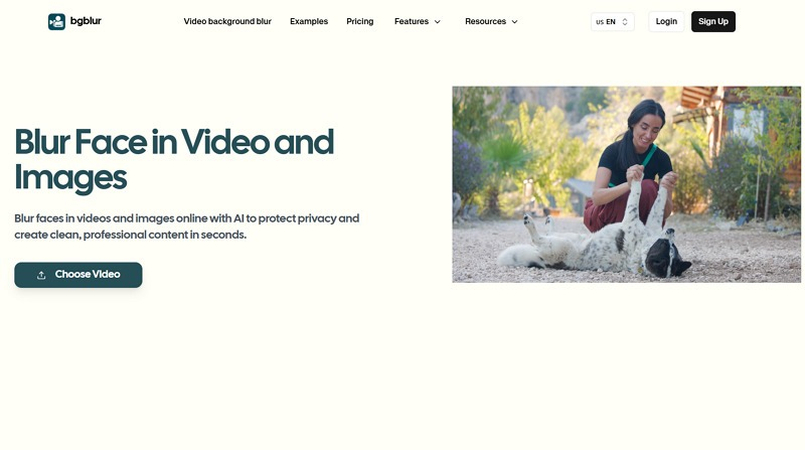This screenshot has width=805, height=450.
Task: Click the woman and dog hero image
Action: click(x=626, y=184)
